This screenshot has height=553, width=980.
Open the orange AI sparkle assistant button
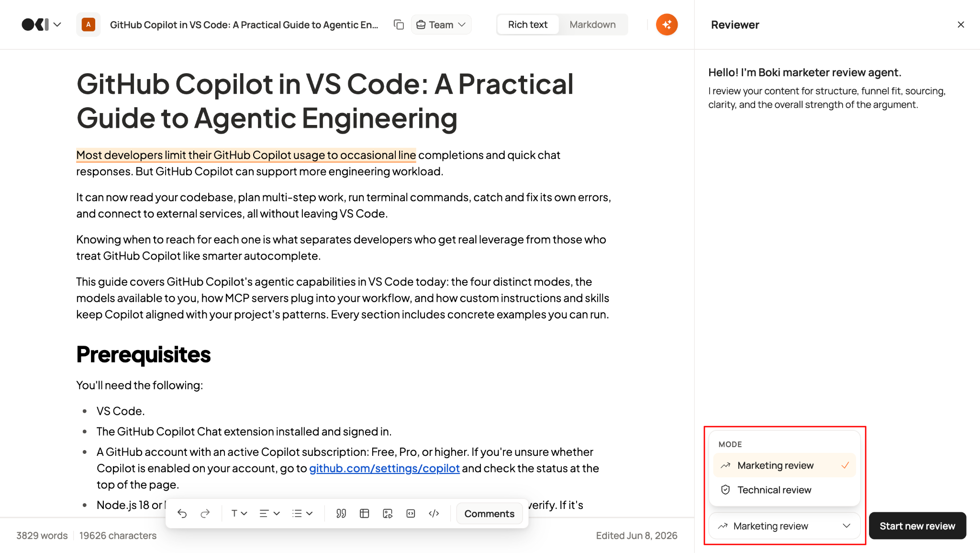pyautogui.click(x=667, y=24)
